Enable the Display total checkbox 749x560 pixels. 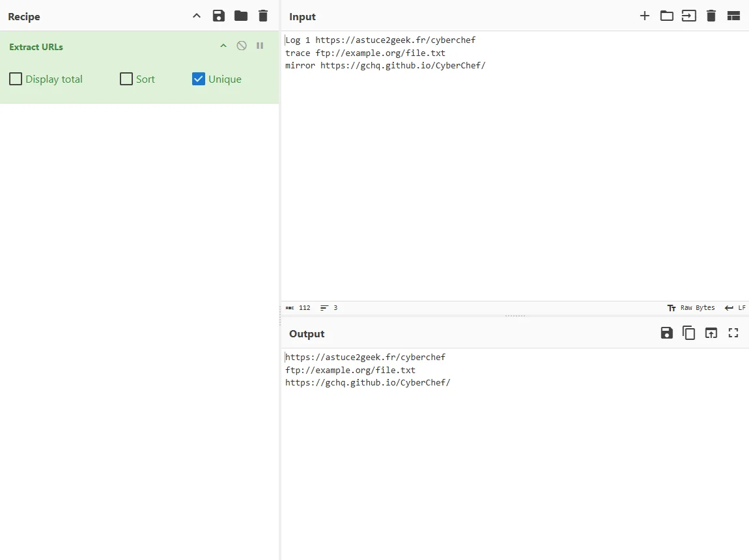coord(16,79)
